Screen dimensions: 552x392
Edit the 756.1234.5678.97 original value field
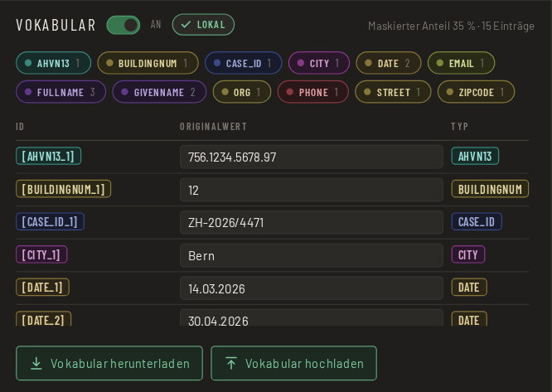pyautogui.click(x=311, y=157)
